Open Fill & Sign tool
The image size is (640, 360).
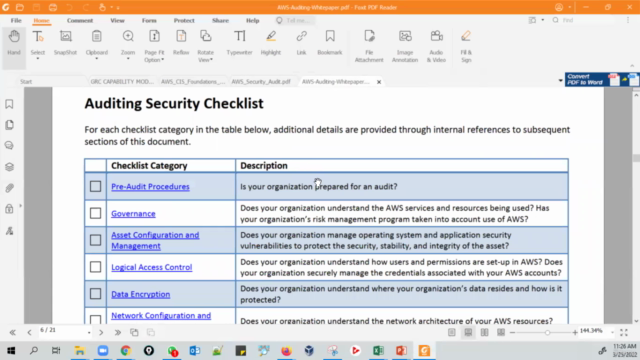(466, 46)
